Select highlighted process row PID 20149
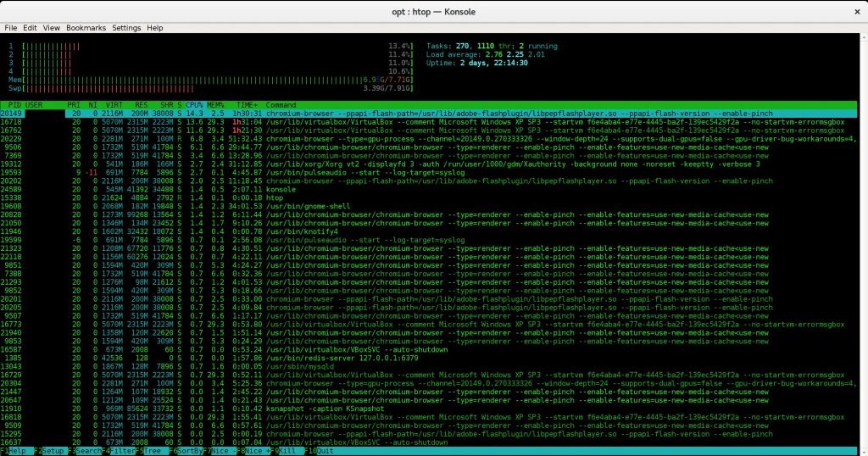868x456 pixels. [428, 114]
